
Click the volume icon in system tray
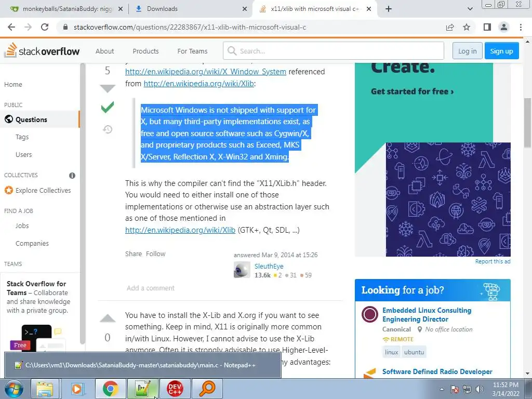click(480, 389)
